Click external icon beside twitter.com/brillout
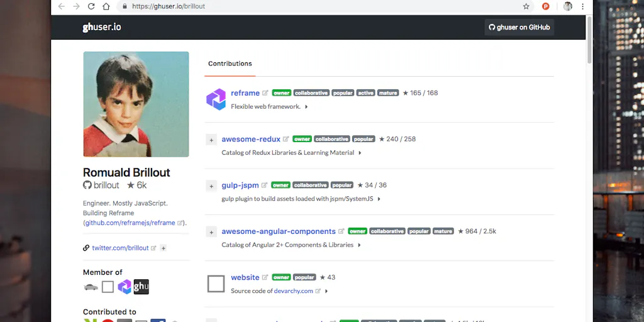Viewport: 644px width, 322px height. click(153, 248)
